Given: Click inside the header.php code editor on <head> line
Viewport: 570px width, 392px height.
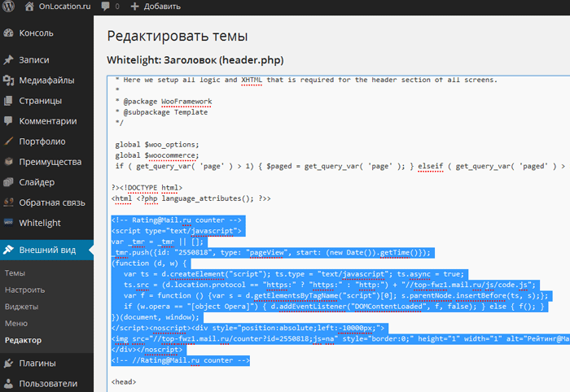Looking at the screenshot, I should (124, 382).
